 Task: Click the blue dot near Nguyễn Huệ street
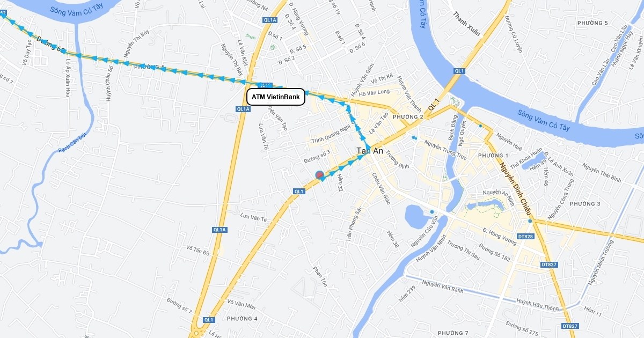[x=480, y=126]
